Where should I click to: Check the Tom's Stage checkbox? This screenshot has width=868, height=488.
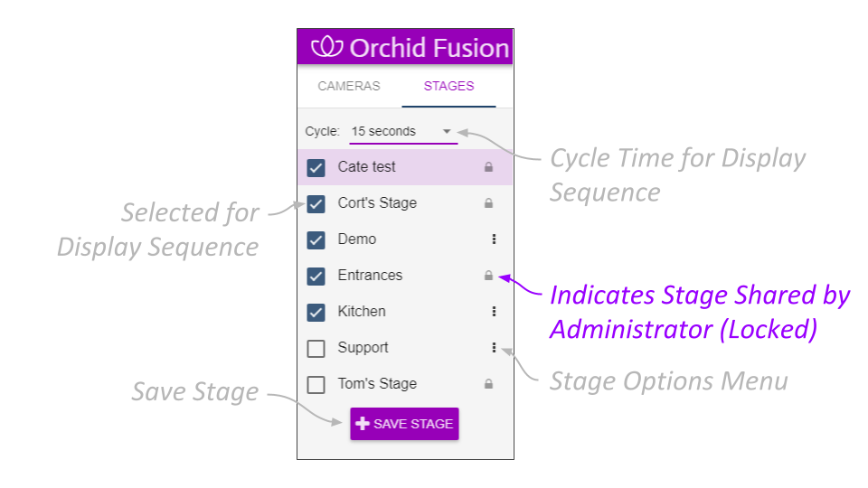coord(316,384)
